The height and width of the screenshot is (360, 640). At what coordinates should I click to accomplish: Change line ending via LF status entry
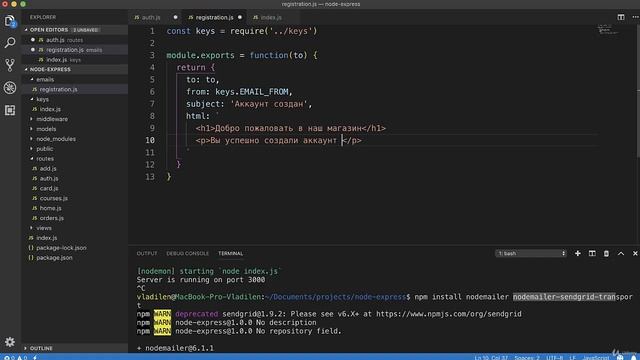[x=572, y=358]
